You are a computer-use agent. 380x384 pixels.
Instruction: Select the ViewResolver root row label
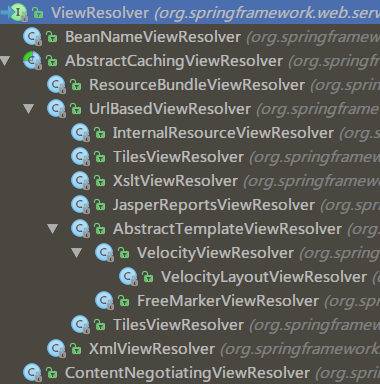pos(100,13)
